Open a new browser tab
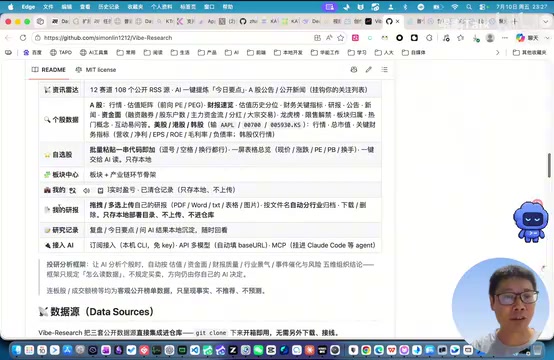The width and height of the screenshot is (554, 360). coord(515,22)
